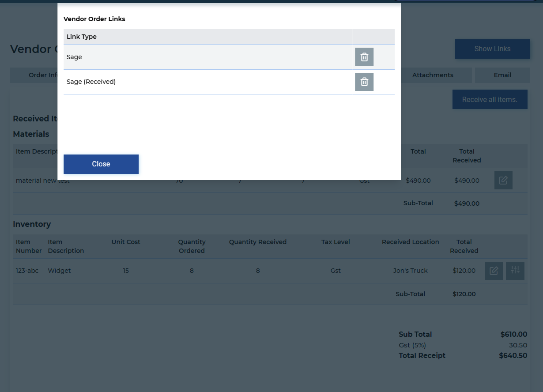Click the Received Location column header
This screenshot has width=543, height=392.
pyautogui.click(x=411, y=242)
